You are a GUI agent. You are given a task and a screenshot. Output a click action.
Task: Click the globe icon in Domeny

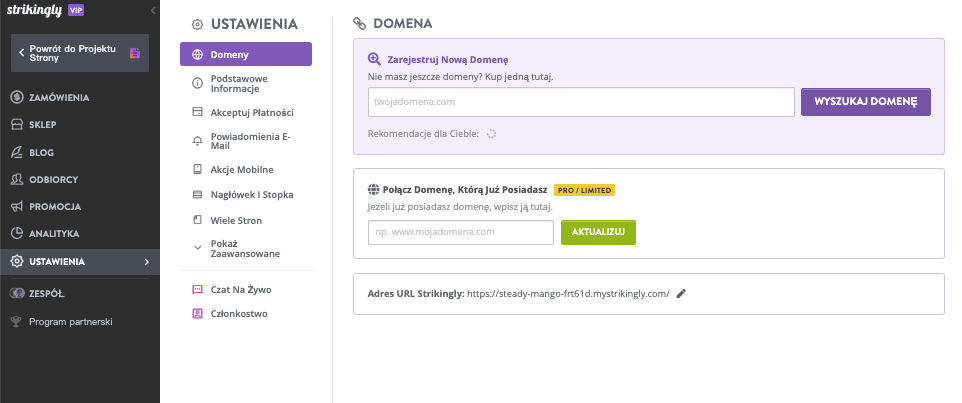point(198,55)
